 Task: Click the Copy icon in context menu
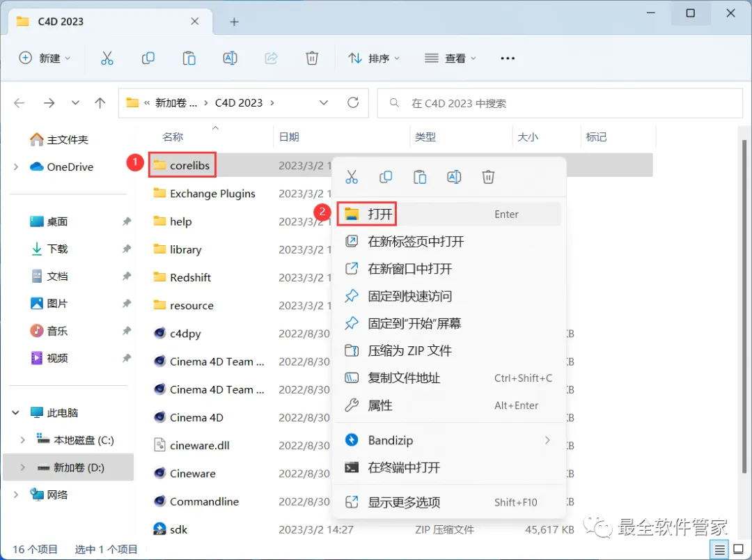point(386,177)
